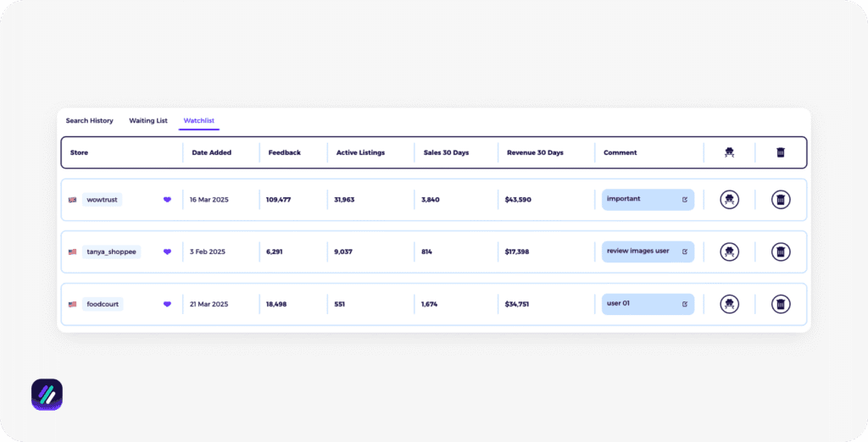Click the Revenue 30 Days column header
The height and width of the screenshot is (442, 868).
pos(536,152)
